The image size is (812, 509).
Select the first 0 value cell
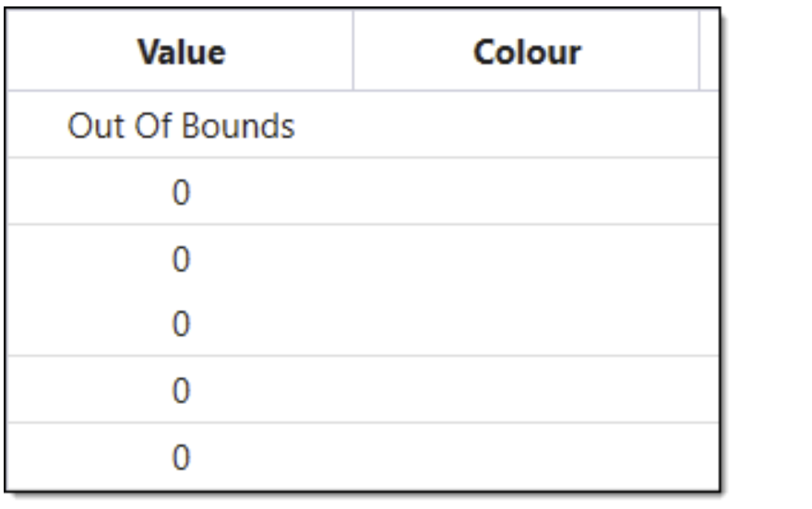point(181,192)
